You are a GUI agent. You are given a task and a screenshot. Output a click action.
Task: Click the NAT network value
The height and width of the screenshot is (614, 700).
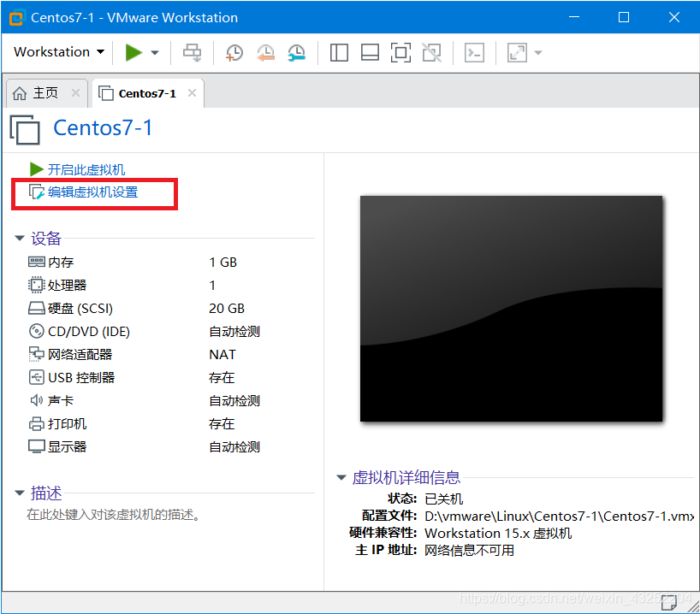click(x=222, y=355)
